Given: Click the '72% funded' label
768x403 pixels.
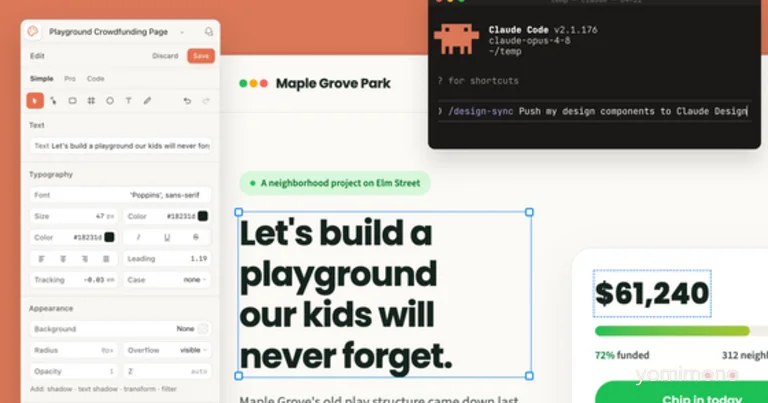Looking at the screenshot, I should 622,355.
